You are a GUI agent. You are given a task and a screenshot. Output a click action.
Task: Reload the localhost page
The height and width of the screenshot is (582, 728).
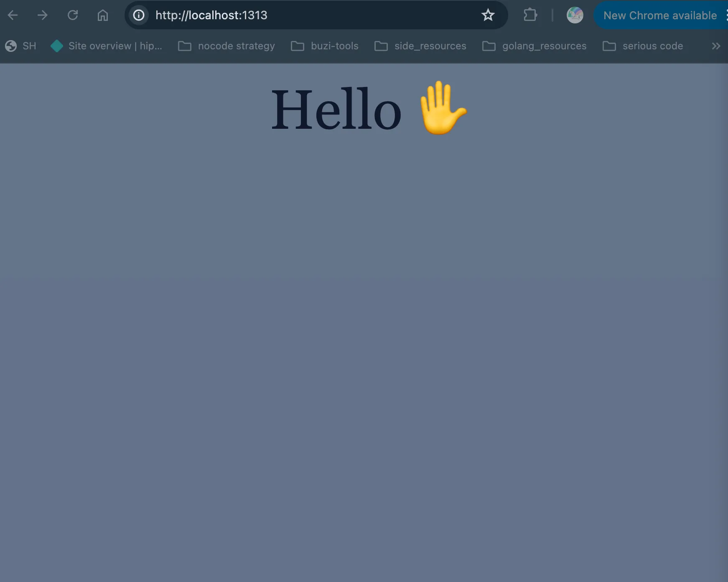point(73,15)
